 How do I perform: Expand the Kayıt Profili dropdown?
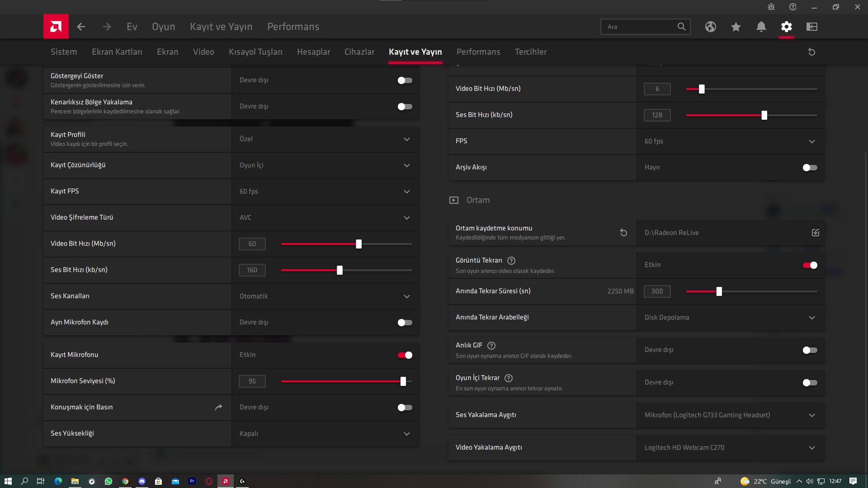pyautogui.click(x=406, y=139)
